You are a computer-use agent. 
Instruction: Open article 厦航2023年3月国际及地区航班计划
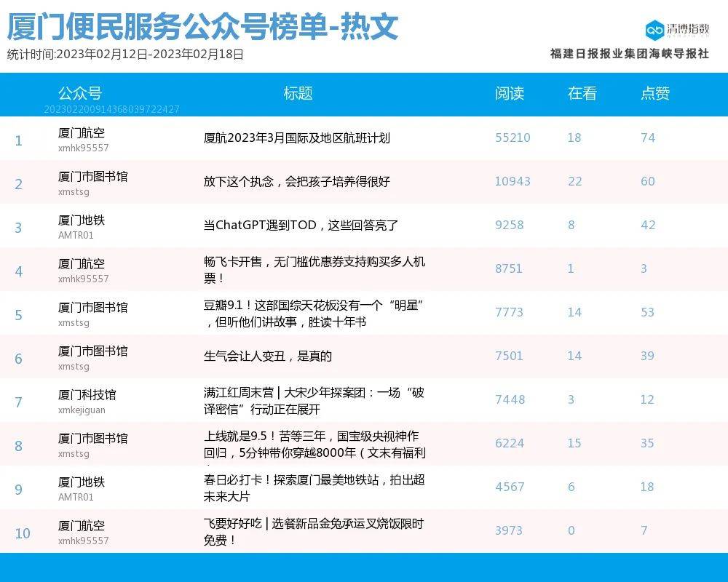coord(297,138)
